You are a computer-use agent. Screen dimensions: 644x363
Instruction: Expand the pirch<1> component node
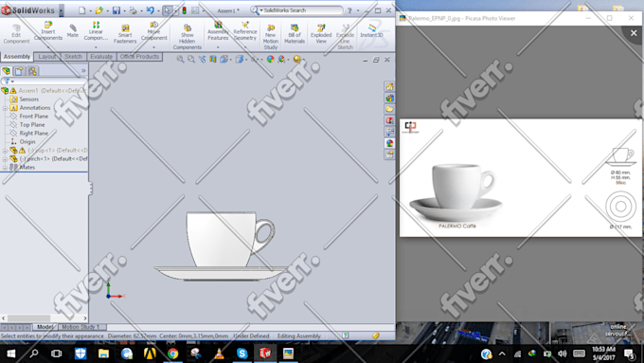click(5, 159)
